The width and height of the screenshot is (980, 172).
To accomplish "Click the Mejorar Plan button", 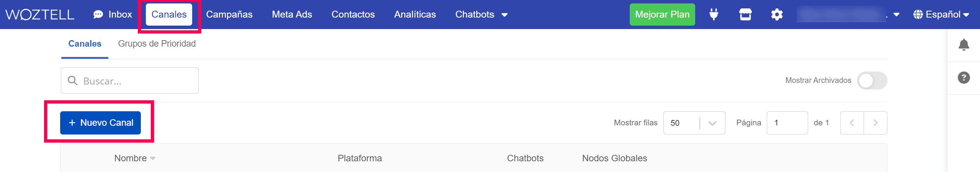I will point(662,15).
